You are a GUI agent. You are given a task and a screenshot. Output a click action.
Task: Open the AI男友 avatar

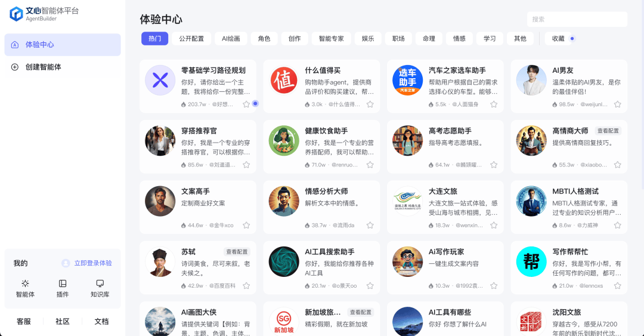tap(531, 80)
